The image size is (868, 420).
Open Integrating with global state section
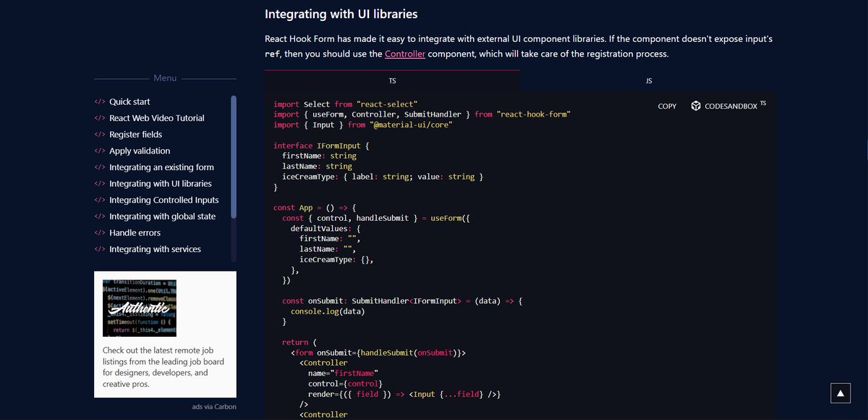pyautogui.click(x=162, y=217)
